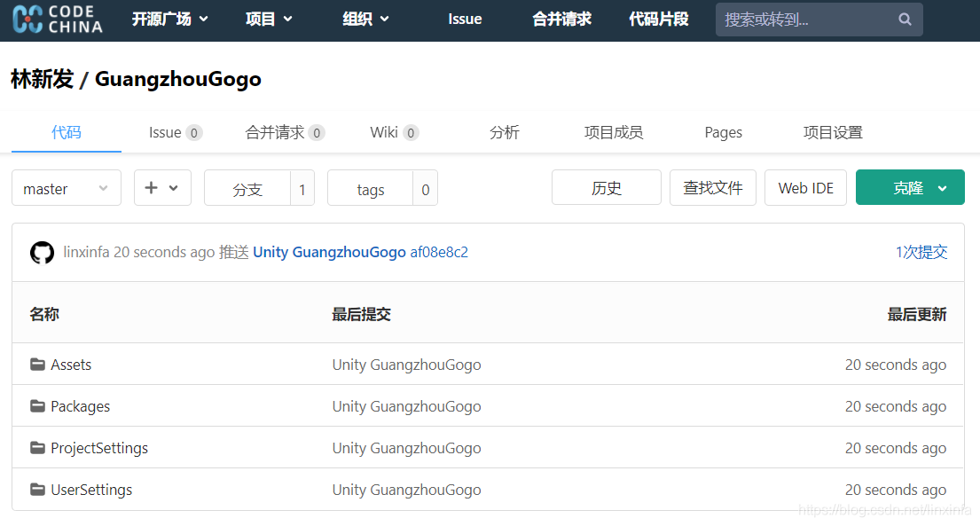Expand the 克隆 dropdown arrow
The width and height of the screenshot is (980, 526).
[942, 188]
